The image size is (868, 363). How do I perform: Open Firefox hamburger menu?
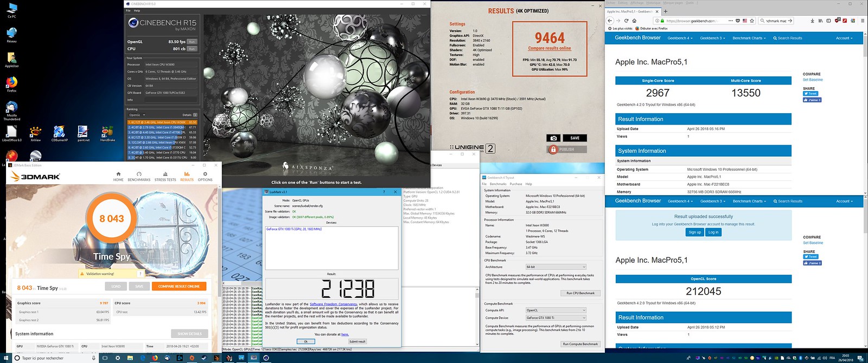point(863,21)
